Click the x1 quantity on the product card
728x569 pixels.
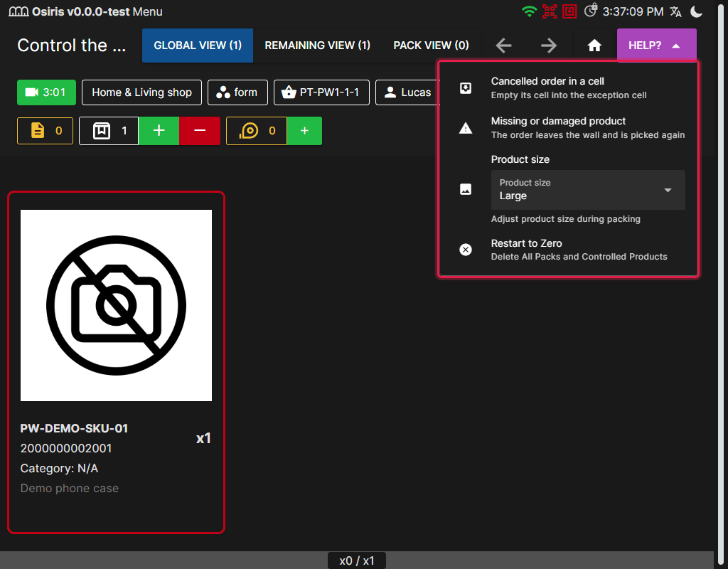coord(203,438)
